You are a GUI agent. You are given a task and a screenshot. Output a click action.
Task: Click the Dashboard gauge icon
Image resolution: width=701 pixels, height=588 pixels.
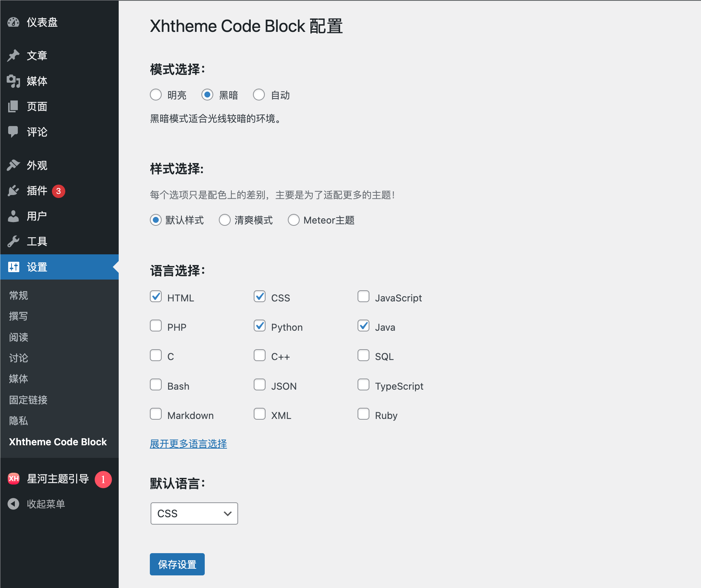[13, 22]
